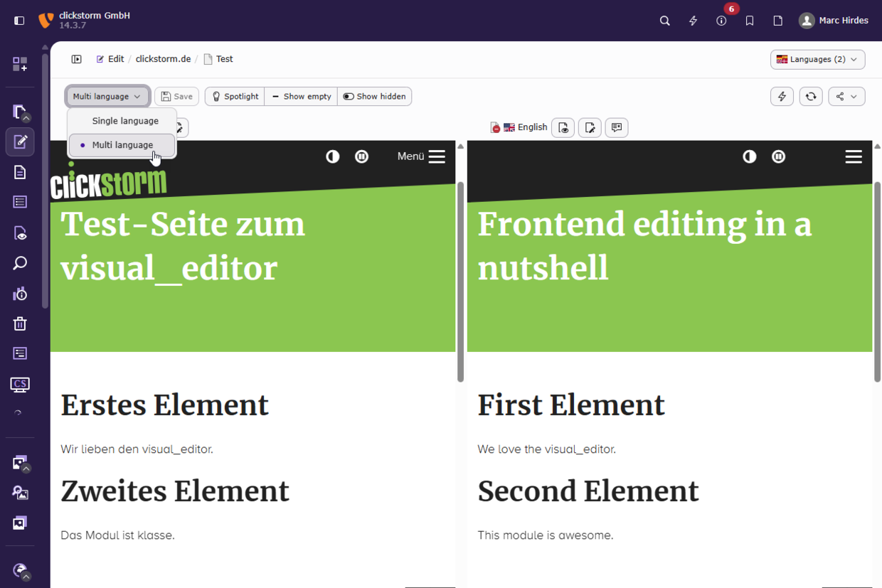Open the View page module sidebar icon
This screenshot has height=588, width=882.
20,233
